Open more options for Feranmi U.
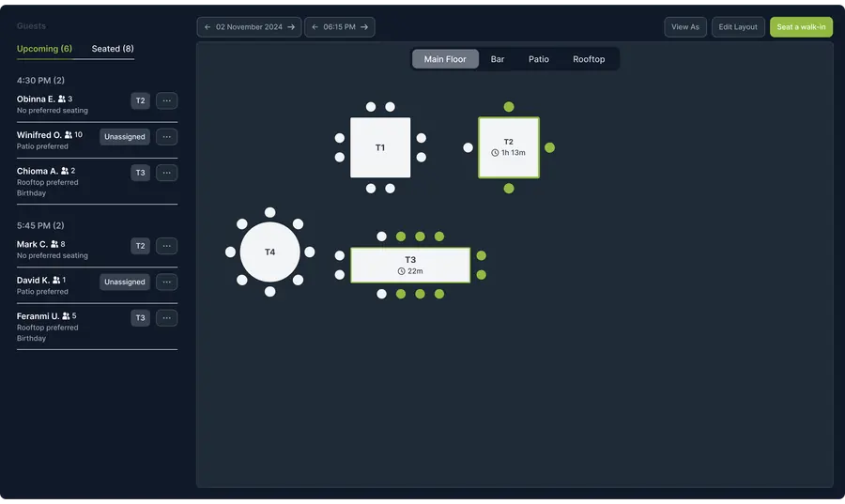845x504 pixels. [166, 318]
